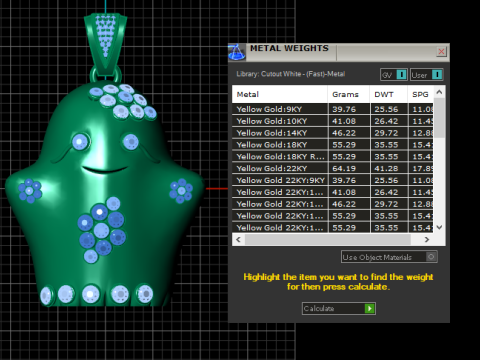Image resolution: width=480 pixels, height=360 pixels.
Task: Click the table's scroll right arrow
Action: 427,239
